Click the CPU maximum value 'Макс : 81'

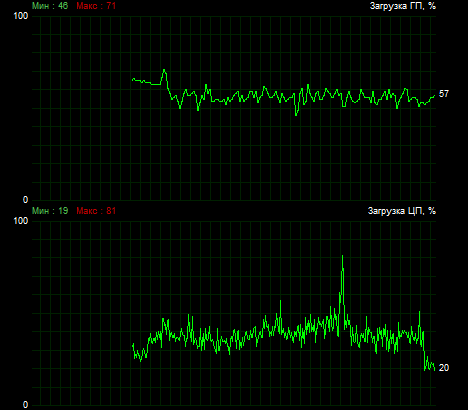click(96, 211)
